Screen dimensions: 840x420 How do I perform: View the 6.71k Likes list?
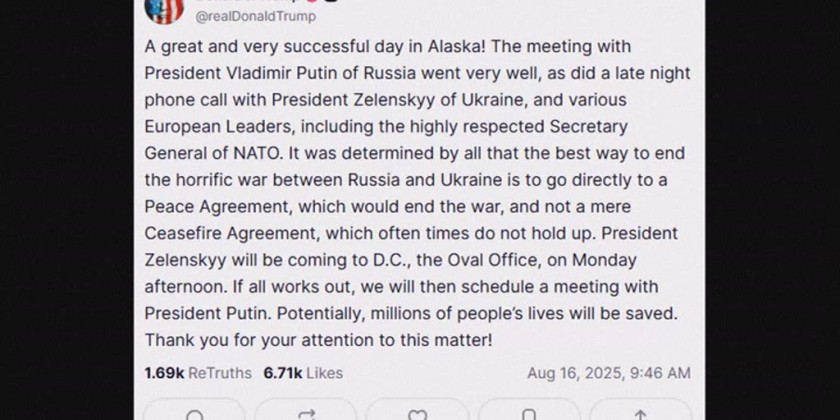(x=303, y=373)
